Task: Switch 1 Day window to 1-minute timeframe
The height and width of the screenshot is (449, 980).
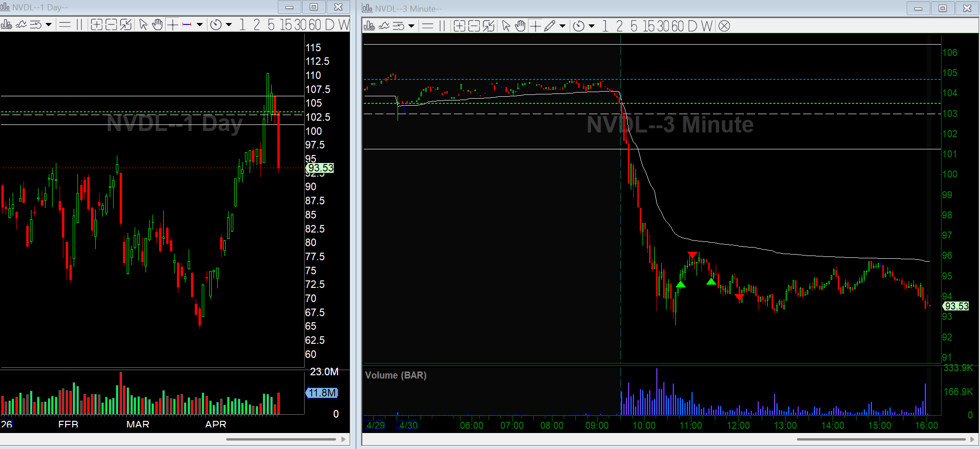Action: (x=242, y=25)
